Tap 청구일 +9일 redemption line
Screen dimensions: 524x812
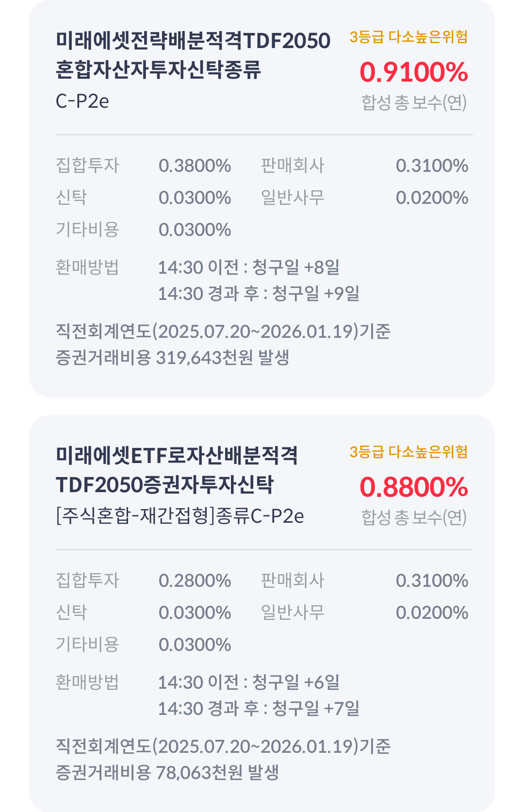tap(259, 294)
